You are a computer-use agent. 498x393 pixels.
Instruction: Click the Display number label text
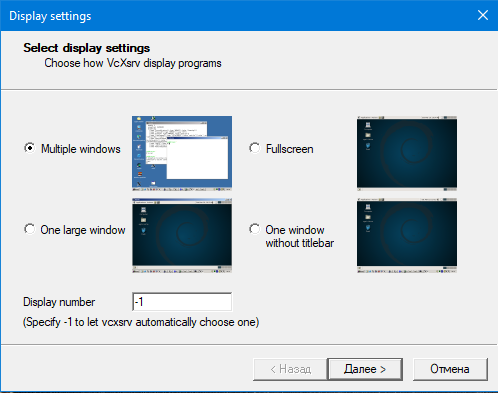[59, 302]
